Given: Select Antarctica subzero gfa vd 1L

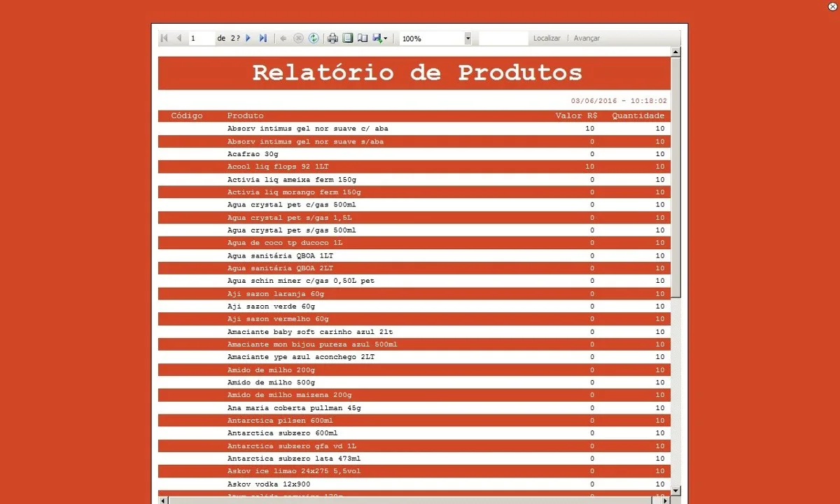Looking at the screenshot, I should (414, 446).
